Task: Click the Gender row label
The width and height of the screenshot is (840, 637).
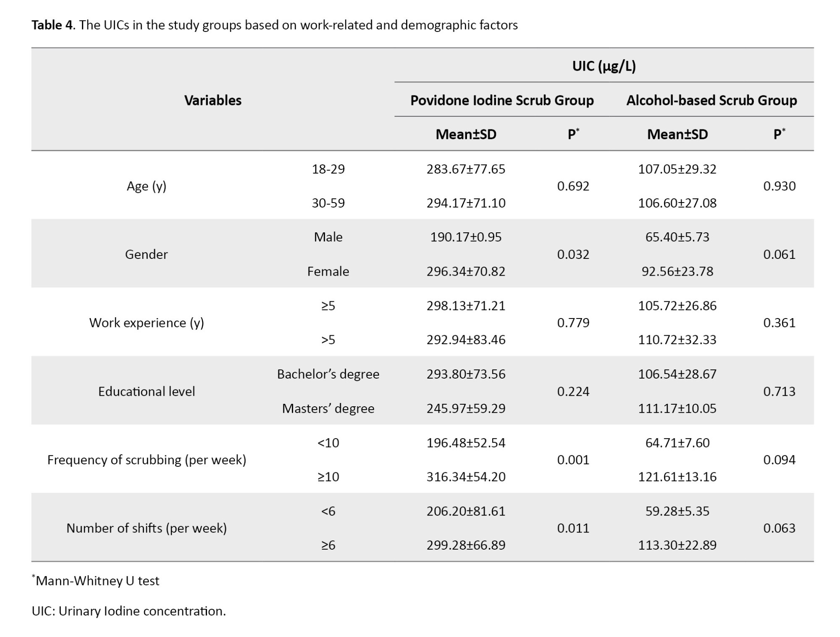Action: pos(146,254)
